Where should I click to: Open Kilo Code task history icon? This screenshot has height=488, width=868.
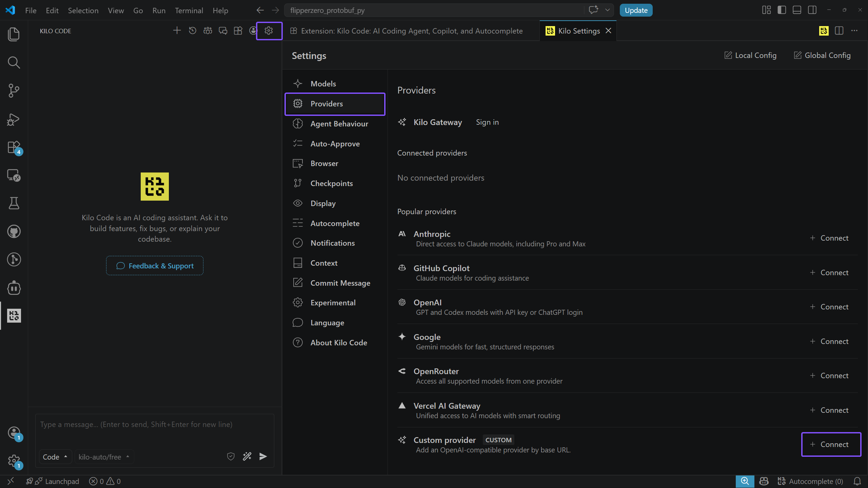pyautogui.click(x=193, y=30)
